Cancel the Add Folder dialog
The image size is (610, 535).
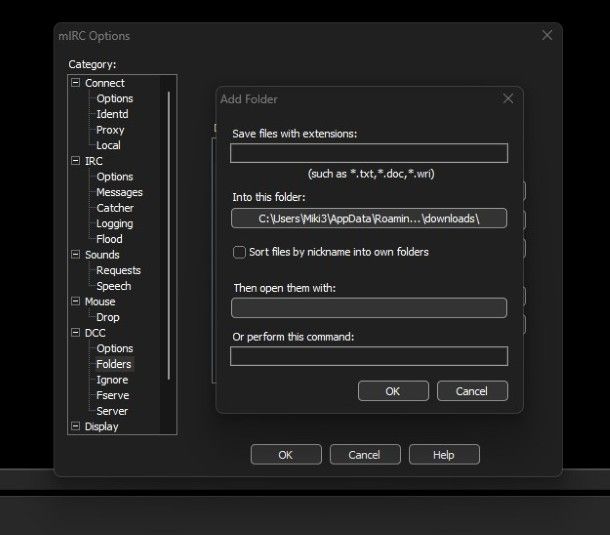(472, 391)
